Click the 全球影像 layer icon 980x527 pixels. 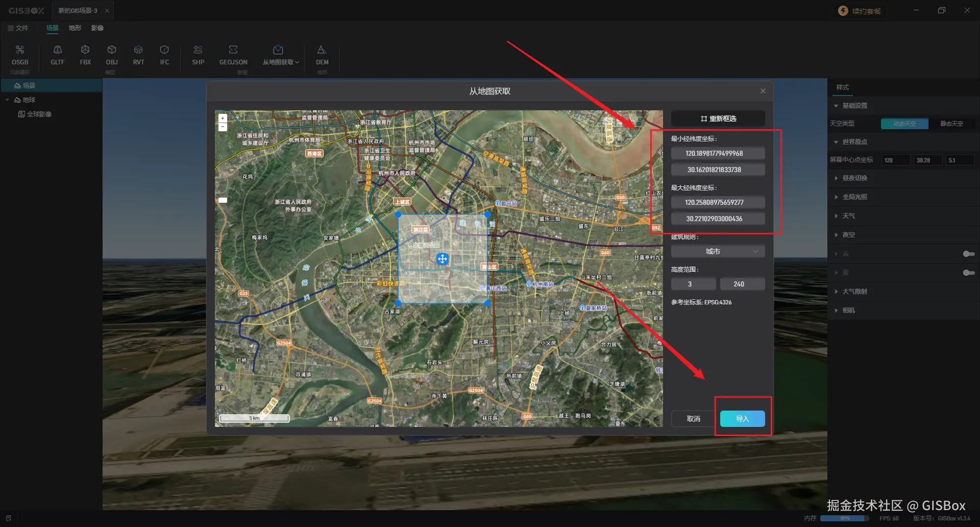point(21,114)
